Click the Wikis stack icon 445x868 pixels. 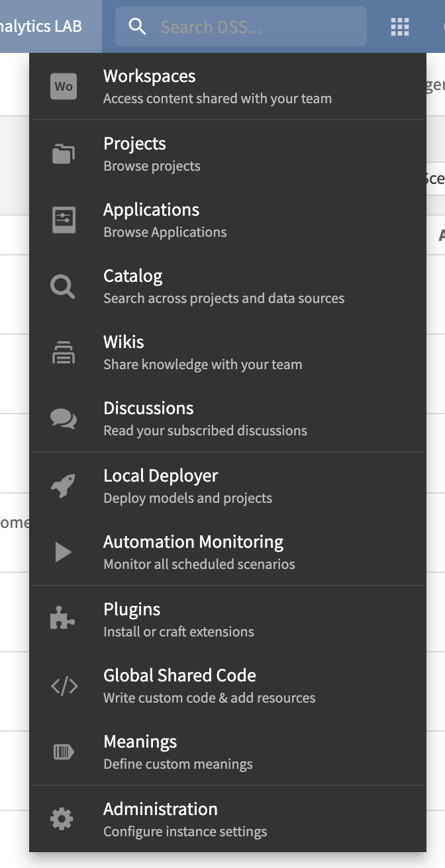(x=64, y=353)
